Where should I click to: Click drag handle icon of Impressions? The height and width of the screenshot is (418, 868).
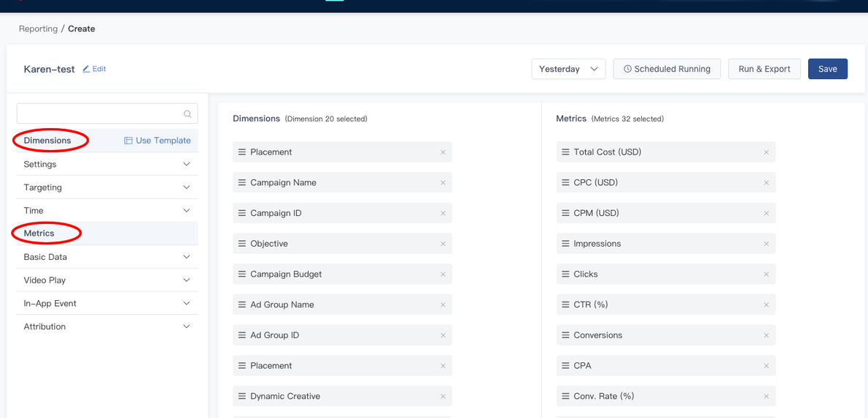coord(565,243)
